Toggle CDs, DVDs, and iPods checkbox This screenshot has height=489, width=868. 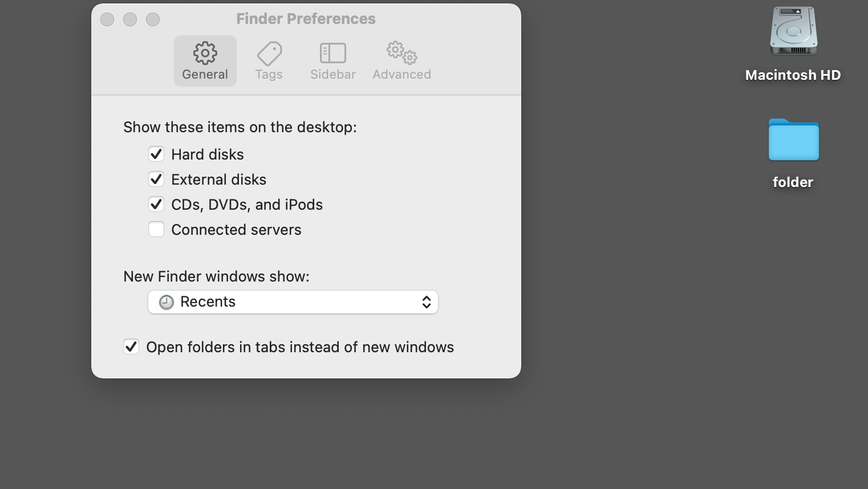coord(156,205)
